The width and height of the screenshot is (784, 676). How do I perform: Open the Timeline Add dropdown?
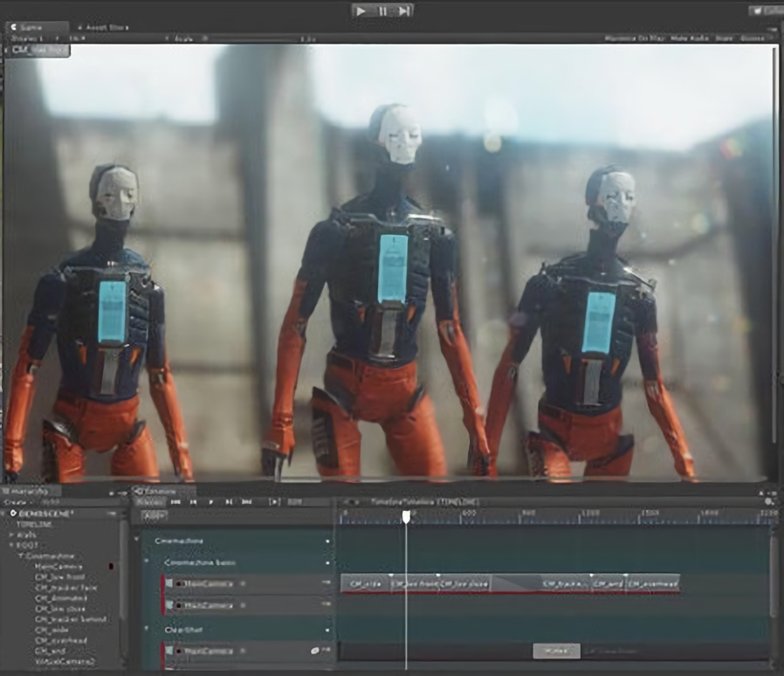155,516
